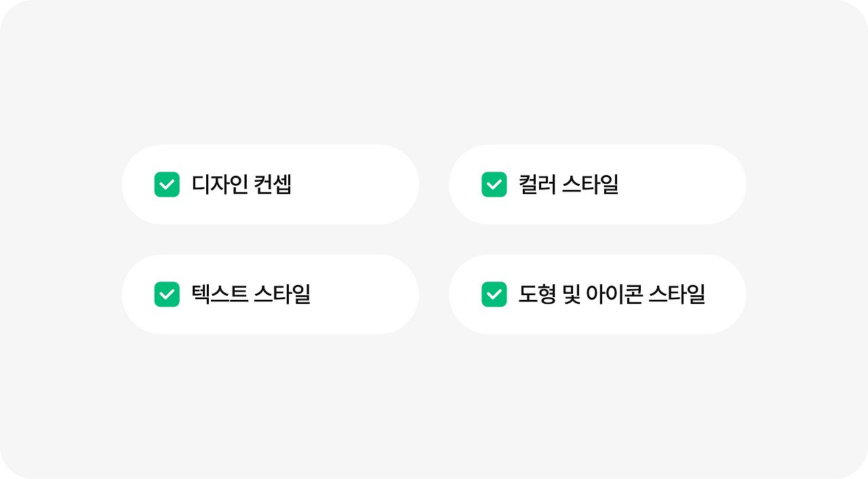This screenshot has height=479, width=868.
Task: Click the checkmark icon beside 디자인 컨셉
Action: 167,185
